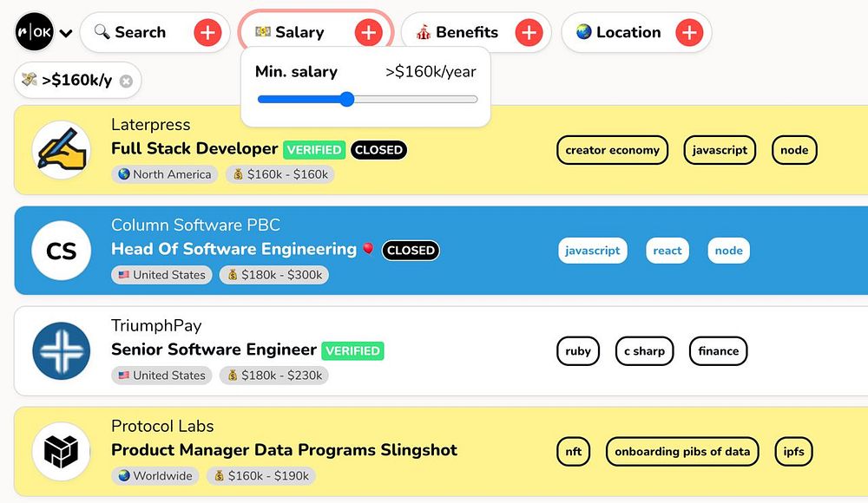The width and height of the screenshot is (868, 503).
Task: Click the United States tag on the TriumphPay job
Action: (161, 376)
